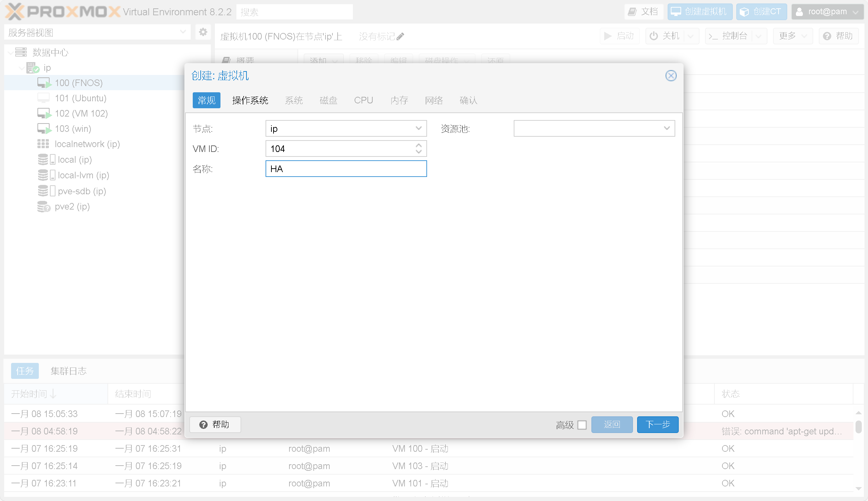Switch to the Memory tab
868x501 pixels.
click(399, 100)
